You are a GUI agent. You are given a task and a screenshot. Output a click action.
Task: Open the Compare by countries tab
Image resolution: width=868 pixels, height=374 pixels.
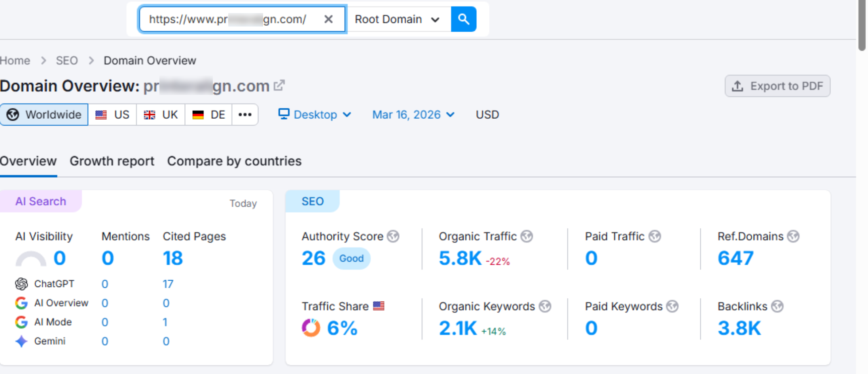click(x=234, y=161)
